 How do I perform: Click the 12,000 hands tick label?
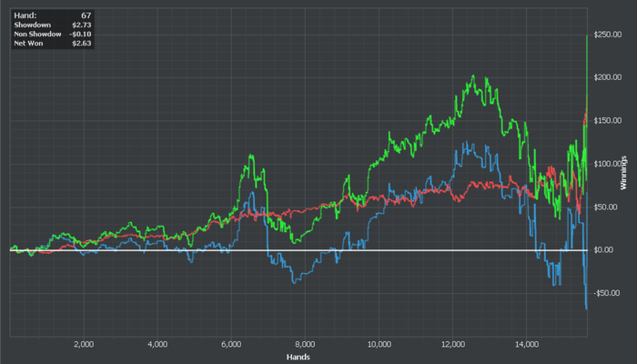tap(453, 345)
